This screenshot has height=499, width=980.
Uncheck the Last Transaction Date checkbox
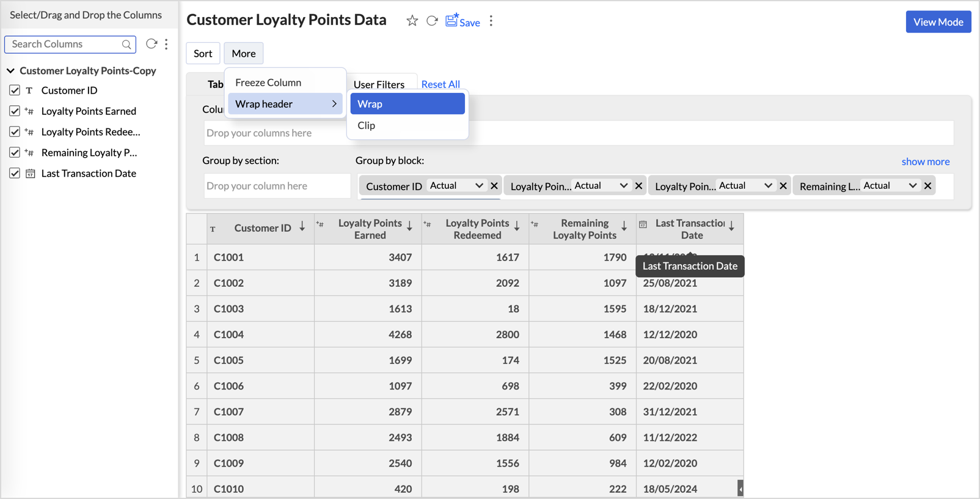tap(15, 174)
